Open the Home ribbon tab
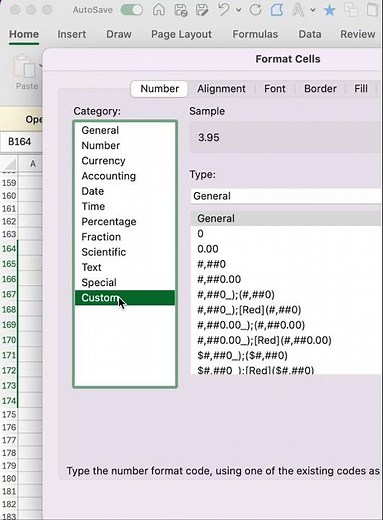Viewport: 383px width, 520px height. [x=24, y=34]
